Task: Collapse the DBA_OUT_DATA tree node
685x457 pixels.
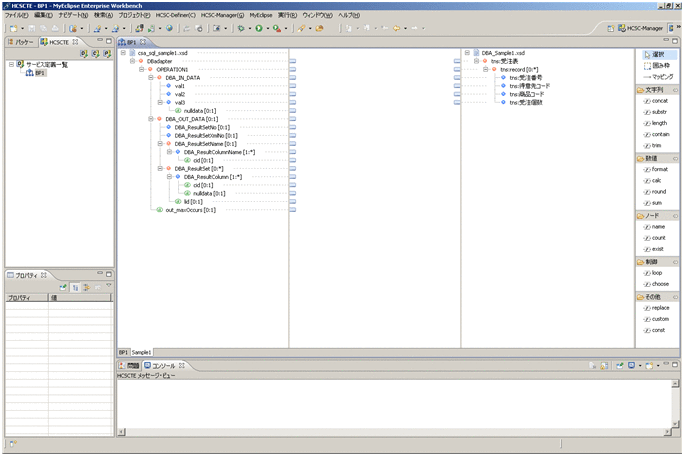Action: [151, 119]
